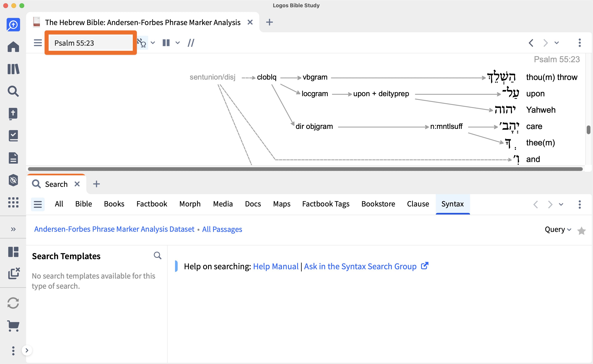Open the Hebrew Bible panel hamburger menu
Viewport: 593px width, 364px height.
[x=38, y=43]
